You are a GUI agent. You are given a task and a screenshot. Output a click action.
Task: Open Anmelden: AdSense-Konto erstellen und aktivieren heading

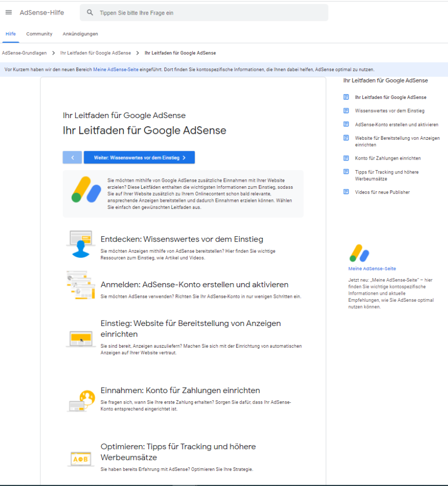point(195,285)
